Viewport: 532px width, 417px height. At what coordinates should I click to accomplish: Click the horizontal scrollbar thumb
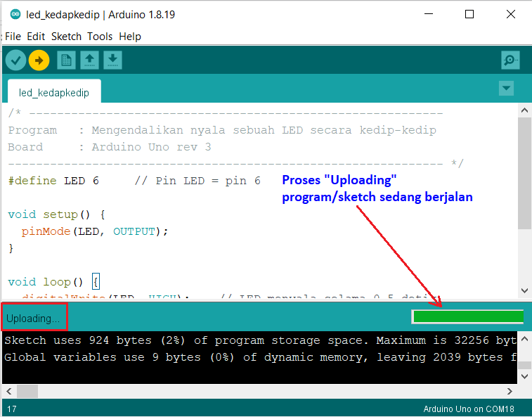[27, 391]
